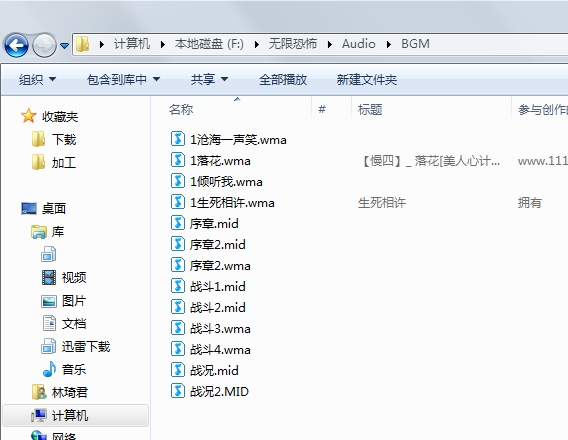Screen dimensions: 568x440
Task: Click title cell 生死相许
Action: pos(382,202)
